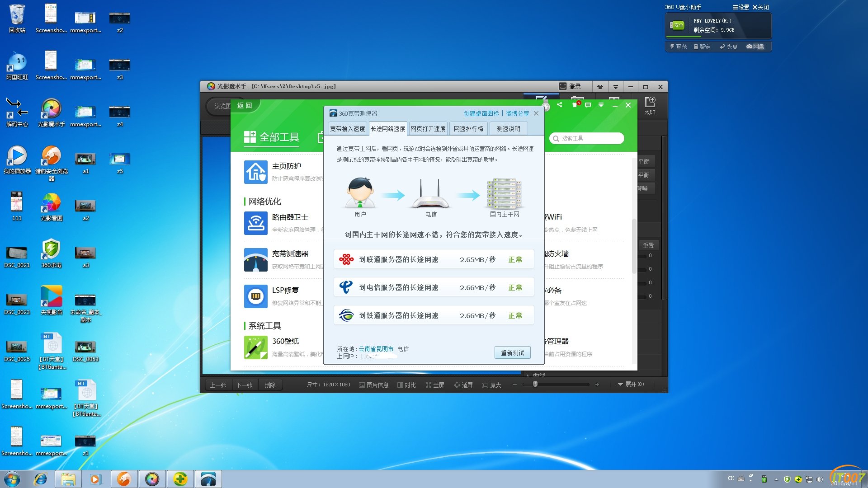Open the 回收站 recycle bin
This screenshot has width=868, height=488.
[17, 19]
